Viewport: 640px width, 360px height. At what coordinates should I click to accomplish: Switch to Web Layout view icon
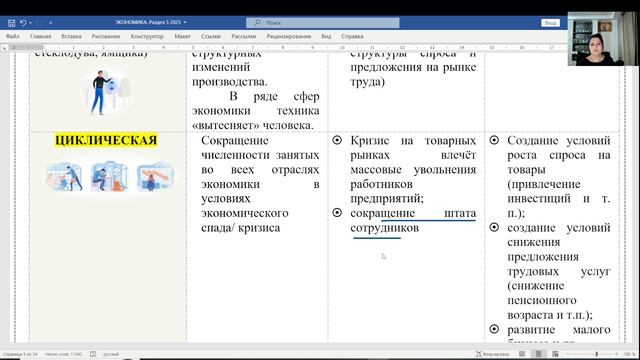[x=555, y=354]
